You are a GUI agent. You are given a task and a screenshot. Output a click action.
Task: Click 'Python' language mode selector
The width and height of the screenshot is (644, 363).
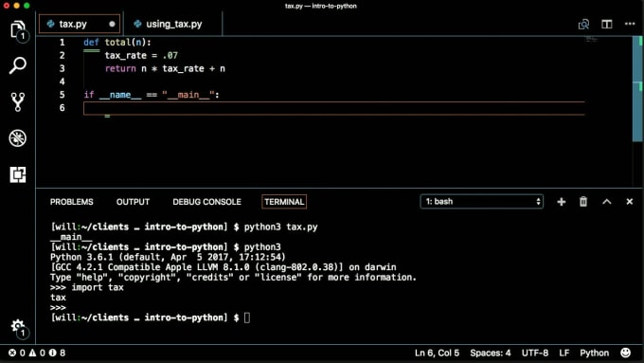click(x=594, y=353)
